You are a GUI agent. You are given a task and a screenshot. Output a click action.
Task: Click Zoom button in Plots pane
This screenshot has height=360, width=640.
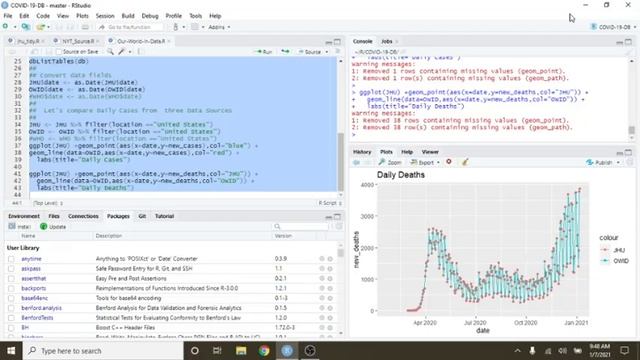pos(390,162)
